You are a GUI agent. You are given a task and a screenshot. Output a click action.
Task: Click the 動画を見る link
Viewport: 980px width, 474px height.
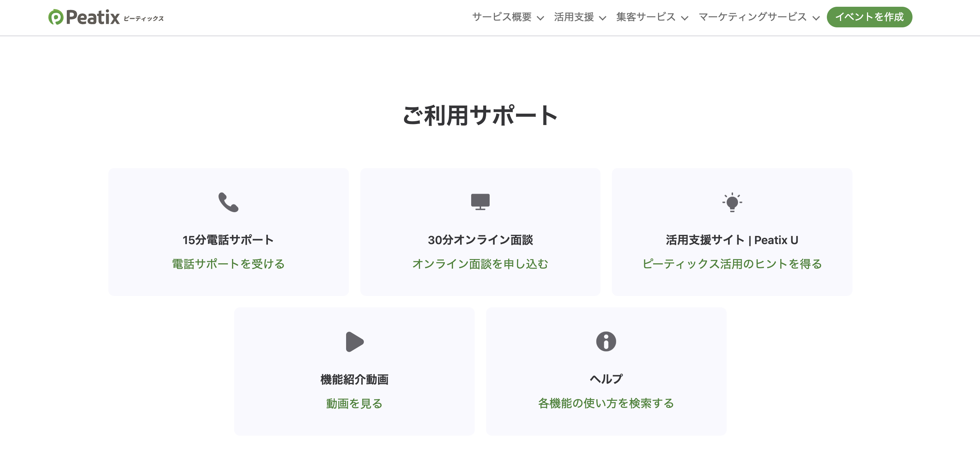point(354,404)
